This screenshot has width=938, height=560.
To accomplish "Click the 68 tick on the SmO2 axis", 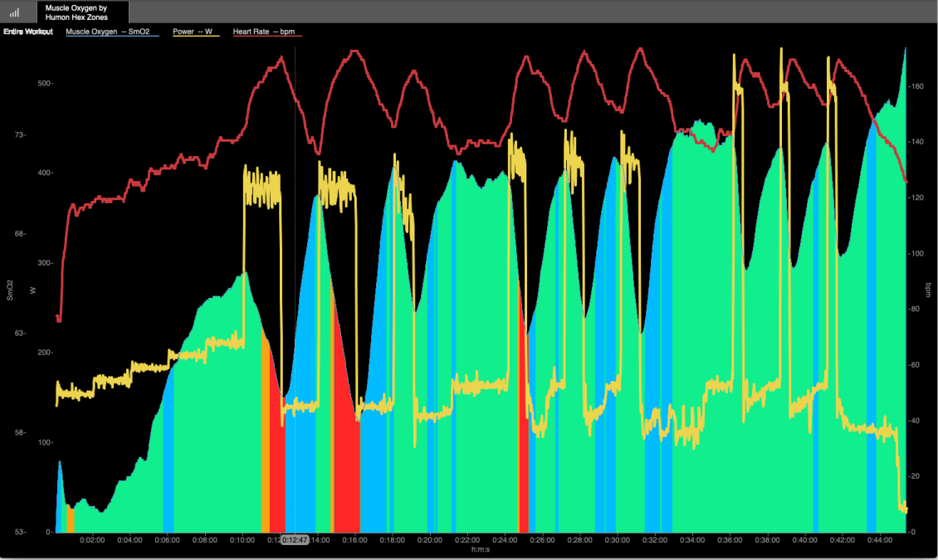I will coord(20,234).
